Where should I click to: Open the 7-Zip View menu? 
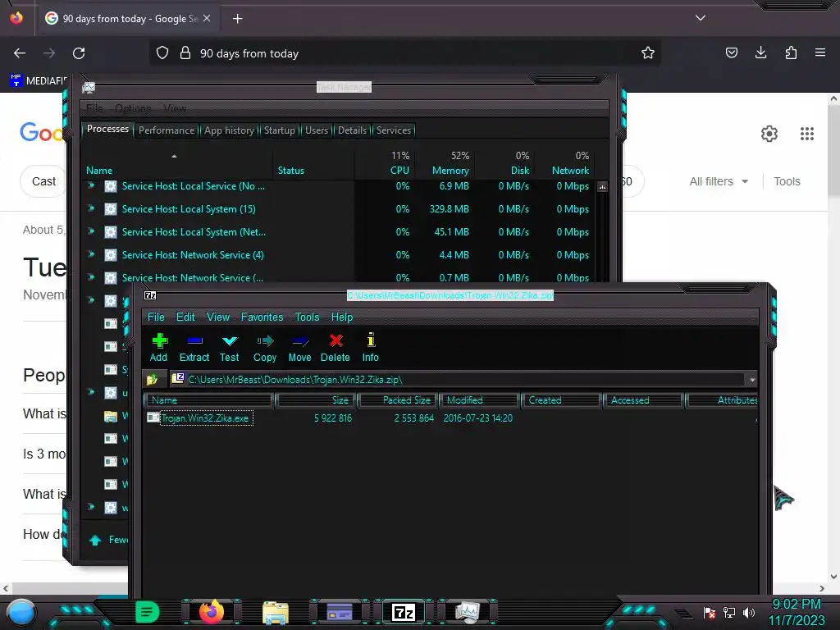pyautogui.click(x=218, y=317)
